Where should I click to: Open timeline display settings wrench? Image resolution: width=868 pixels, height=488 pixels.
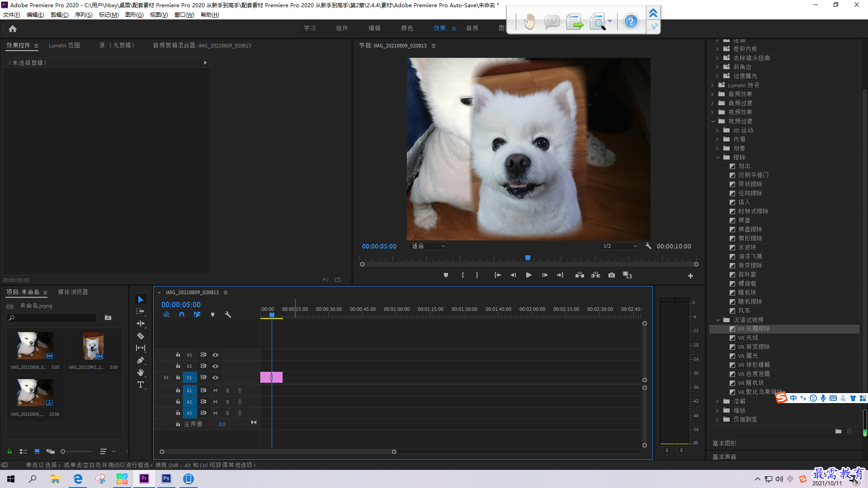pyautogui.click(x=228, y=314)
